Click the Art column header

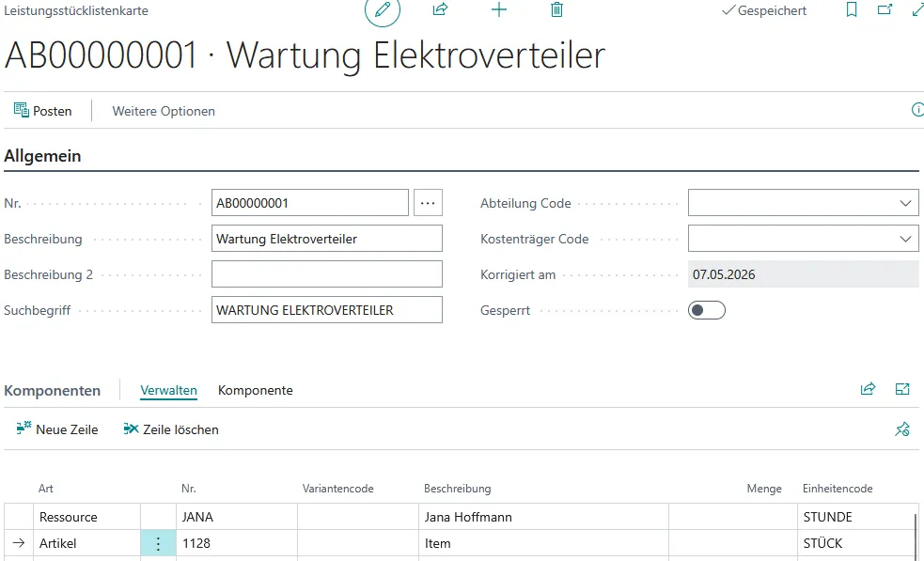(46, 489)
